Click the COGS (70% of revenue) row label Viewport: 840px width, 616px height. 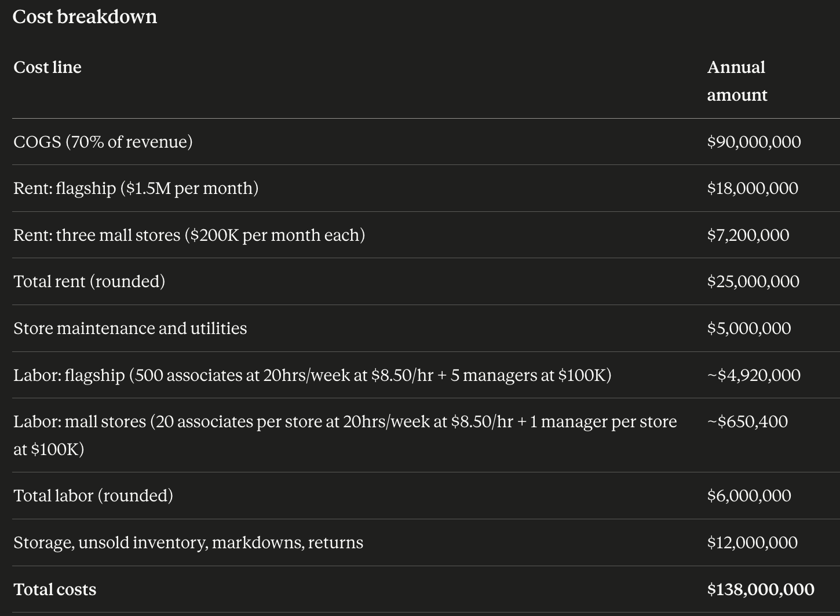[x=103, y=142]
